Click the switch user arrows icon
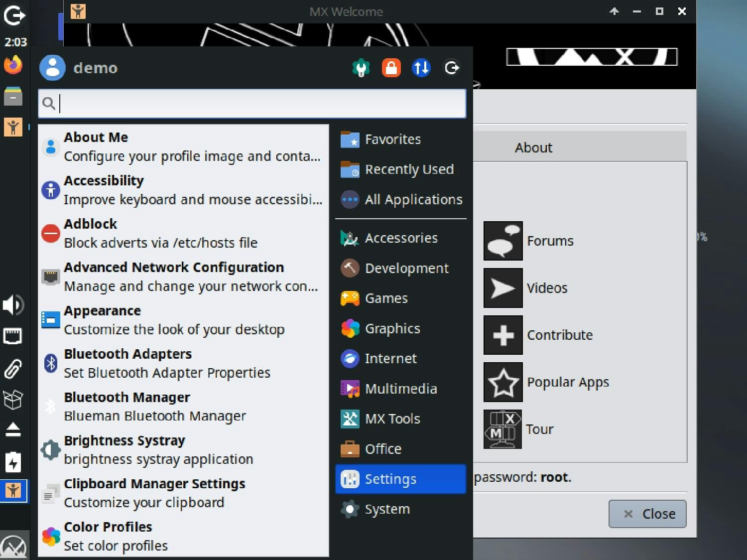This screenshot has width=747, height=560. [421, 68]
